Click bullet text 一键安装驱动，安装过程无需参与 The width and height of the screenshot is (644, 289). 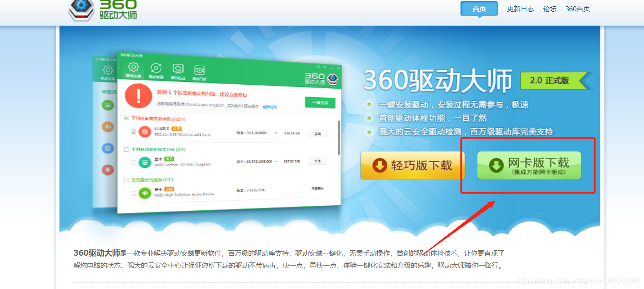(x=453, y=105)
